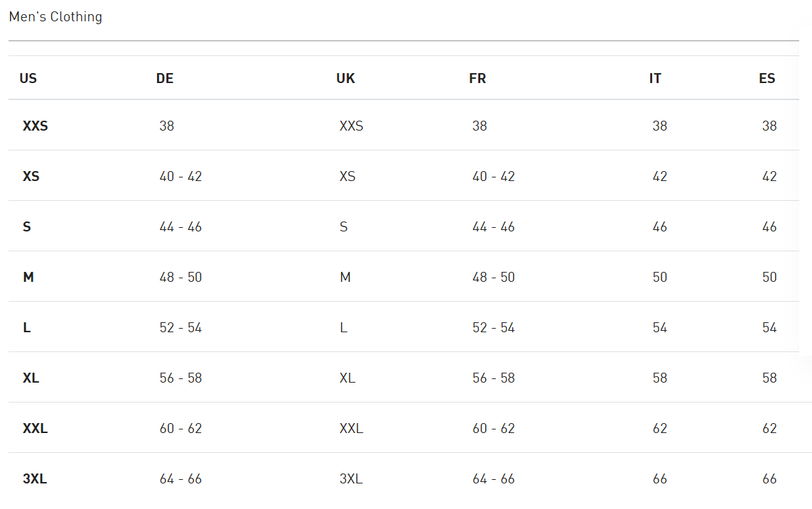Click ES size 62 cell
This screenshot has height=509, width=812.
769,428
